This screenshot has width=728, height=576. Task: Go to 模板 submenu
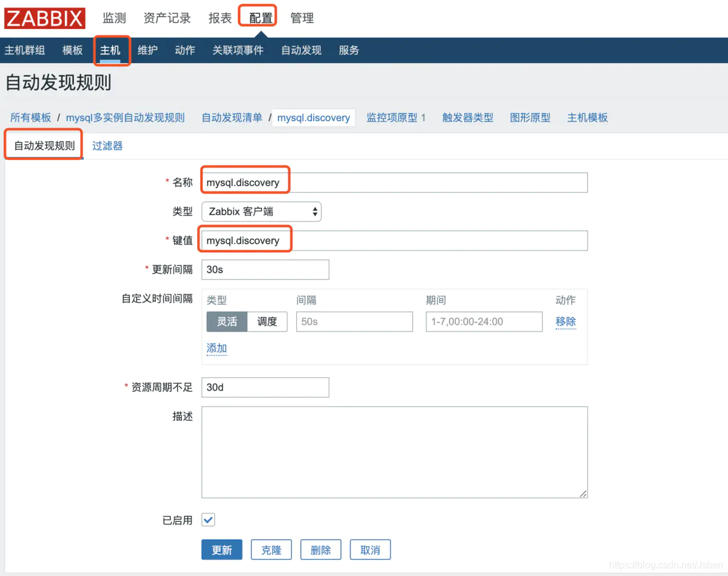pos(72,50)
